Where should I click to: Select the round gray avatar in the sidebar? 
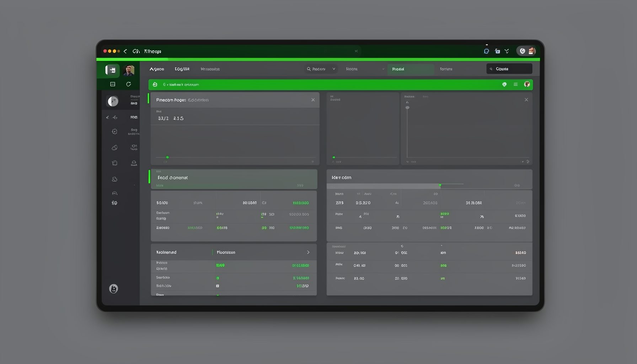coord(113,101)
